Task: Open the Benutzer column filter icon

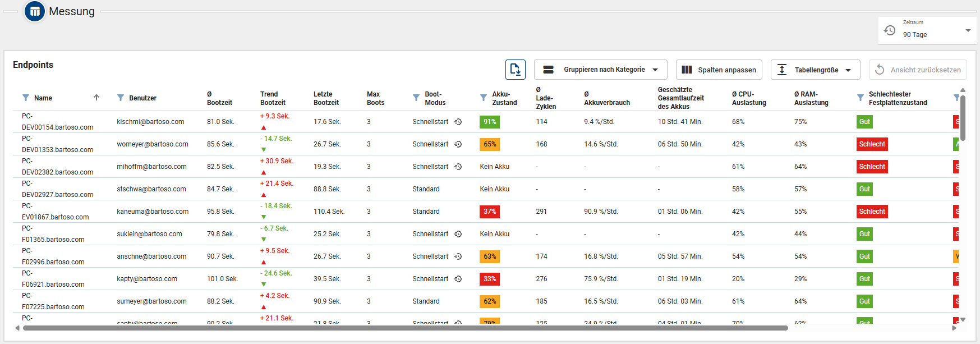Action: [121, 98]
